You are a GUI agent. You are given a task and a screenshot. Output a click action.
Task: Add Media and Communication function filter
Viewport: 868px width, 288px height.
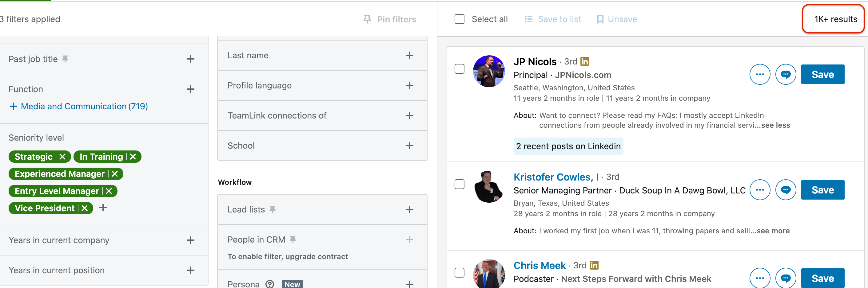click(x=78, y=106)
